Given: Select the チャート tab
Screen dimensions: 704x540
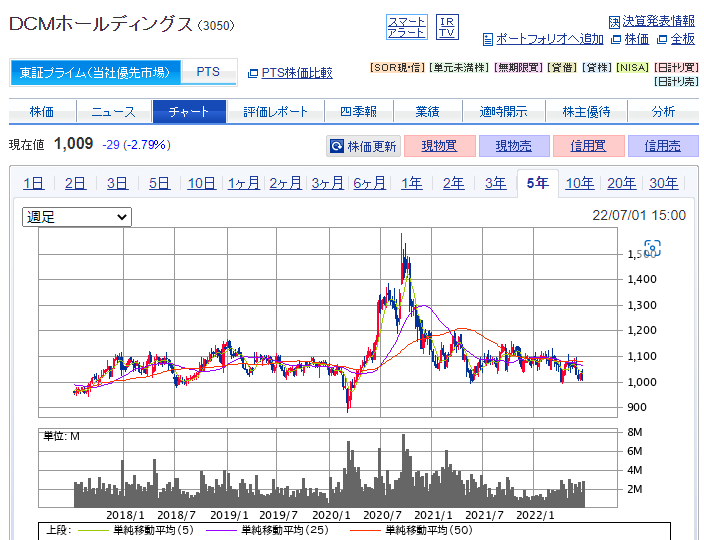Looking at the screenshot, I should 189,111.
